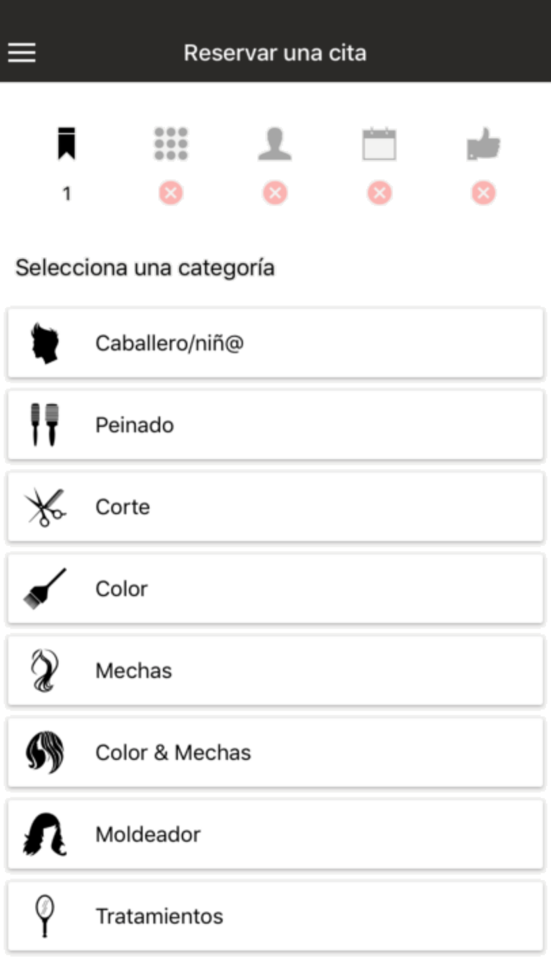Screen dimensions: 551x980
Task: Click the red X under grid icon
Action: tap(171, 193)
